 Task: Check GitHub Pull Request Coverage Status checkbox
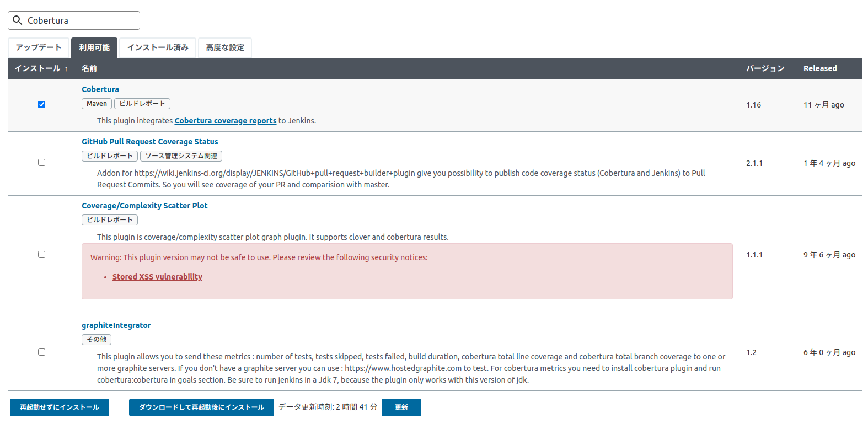(41, 162)
